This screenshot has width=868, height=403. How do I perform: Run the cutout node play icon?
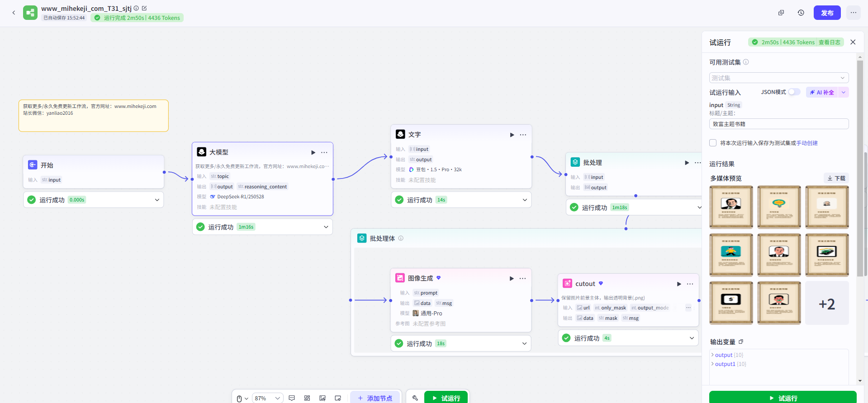[678, 284]
